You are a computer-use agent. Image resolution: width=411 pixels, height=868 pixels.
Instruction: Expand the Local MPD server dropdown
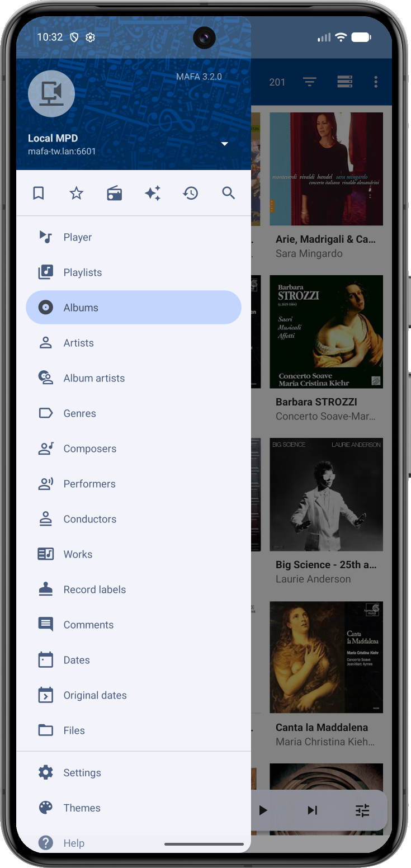(x=224, y=144)
